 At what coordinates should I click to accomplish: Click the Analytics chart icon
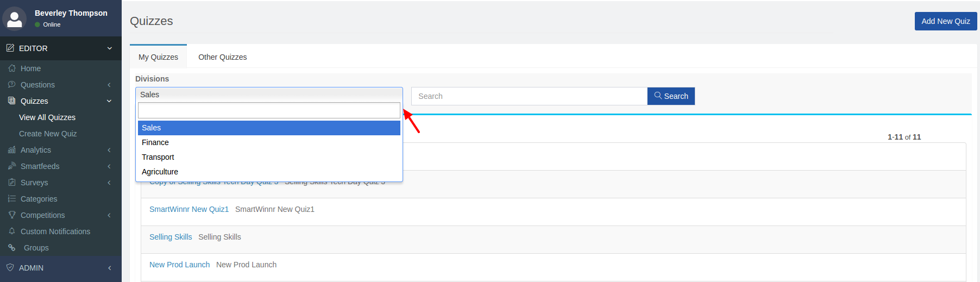pos(12,150)
